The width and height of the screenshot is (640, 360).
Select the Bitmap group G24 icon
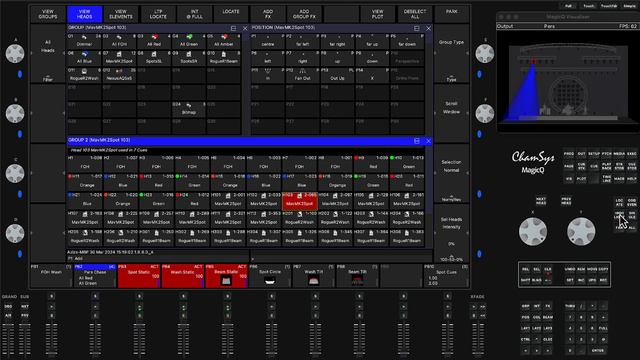pos(189,105)
